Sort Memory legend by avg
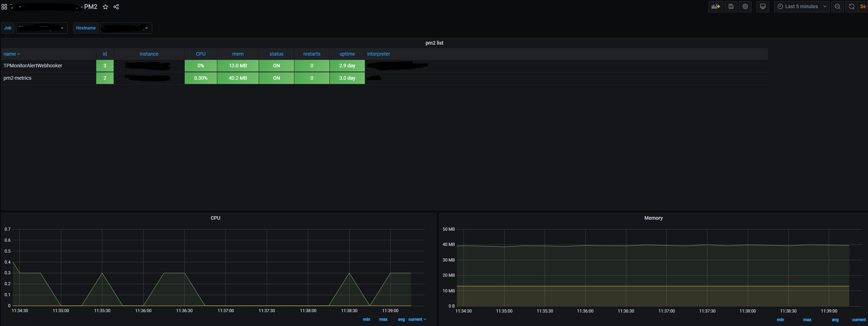868x326 pixels. [x=835, y=320]
